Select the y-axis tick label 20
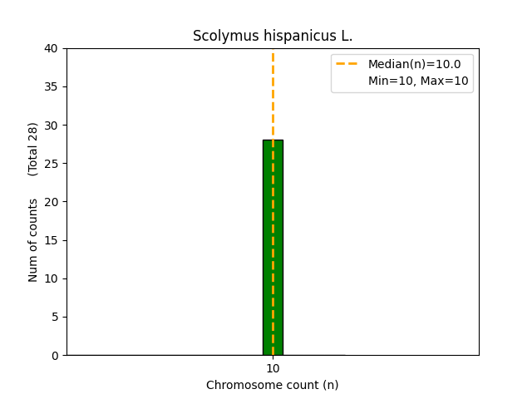 click(52, 202)
